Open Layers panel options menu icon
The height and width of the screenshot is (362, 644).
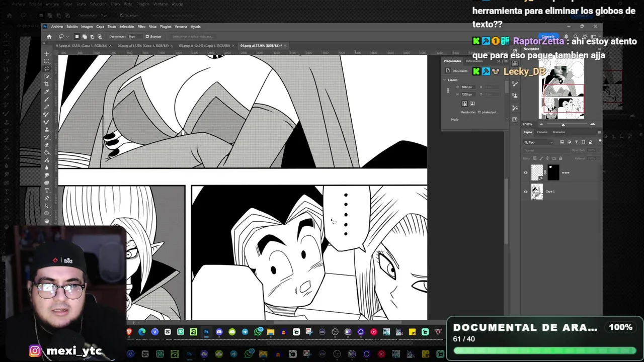pos(599,132)
